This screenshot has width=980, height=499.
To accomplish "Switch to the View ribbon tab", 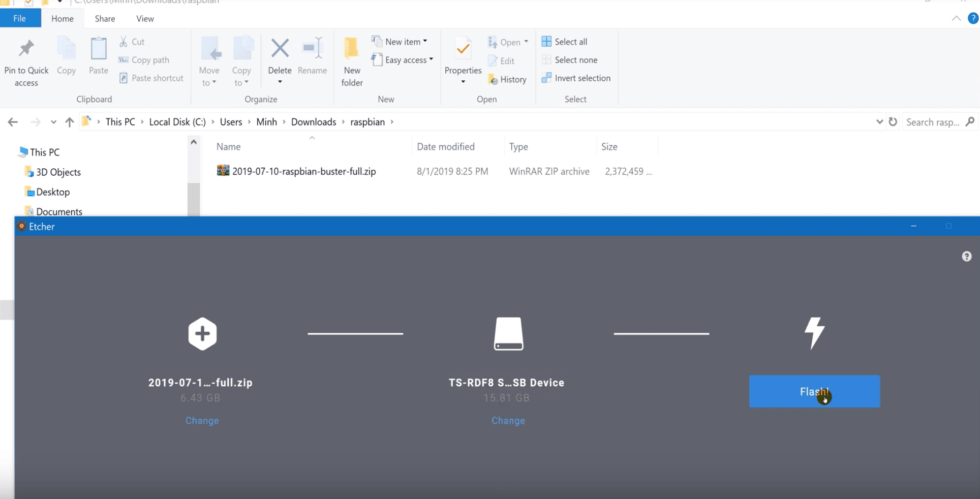I will pos(145,19).
